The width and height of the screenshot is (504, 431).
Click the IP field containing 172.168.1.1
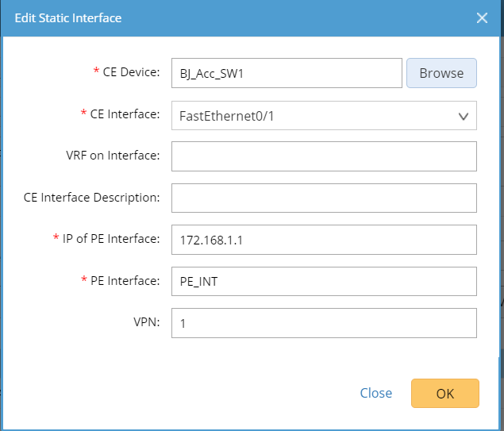point(324,240)
